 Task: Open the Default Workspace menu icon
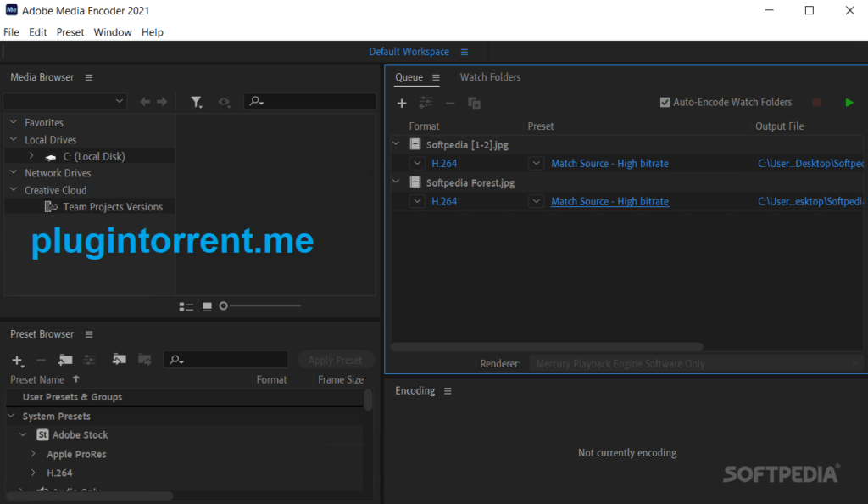465,52
